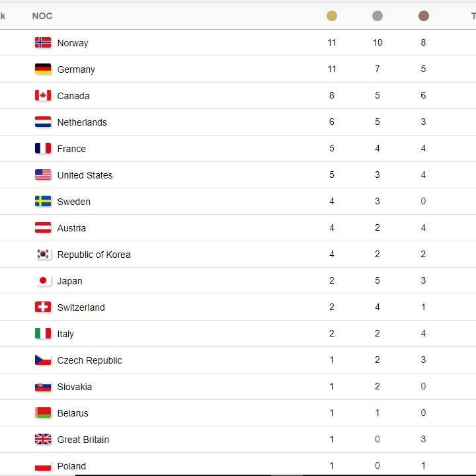Open the Japan country link
The height and width of the screenshot is (476, 476).
coord(69,281)
